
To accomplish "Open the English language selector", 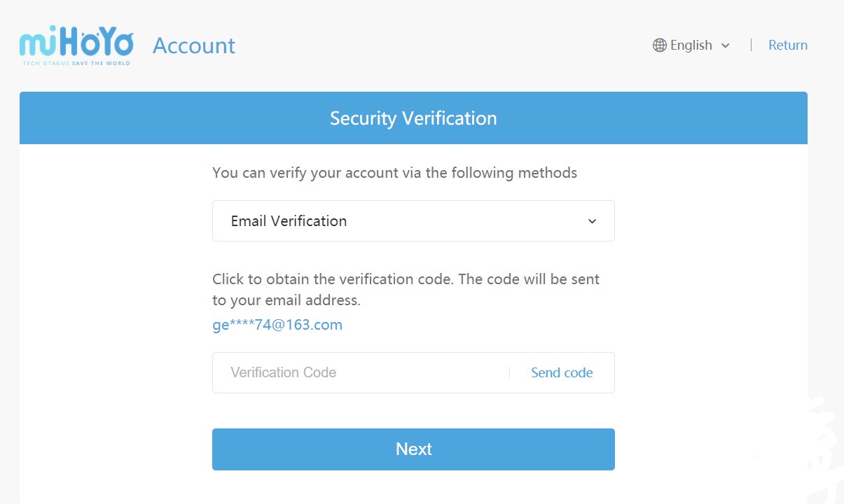I will click(x=691, y=45).
